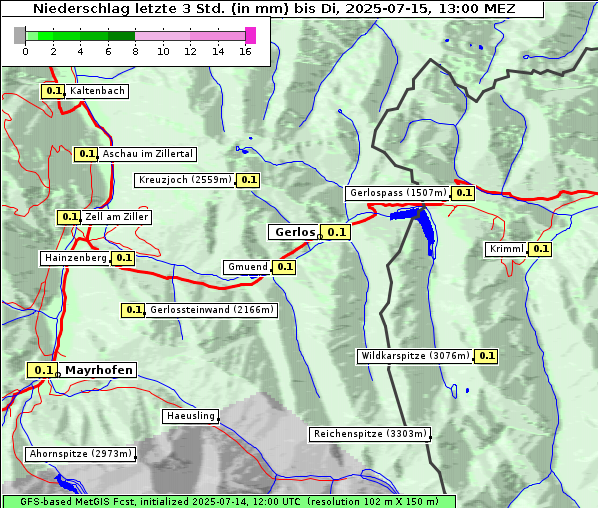Click the Kaltenbach 0.1 precipitation value
598x508 pixels.
[53, 91]
